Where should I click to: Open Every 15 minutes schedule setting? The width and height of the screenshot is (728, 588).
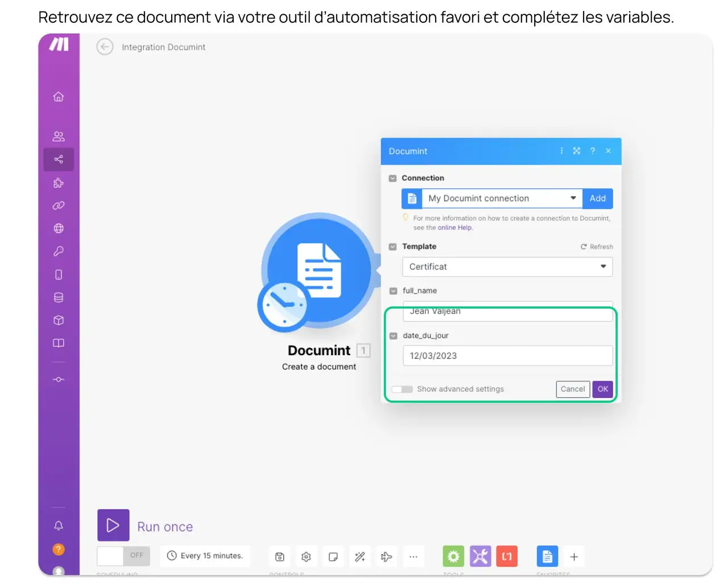205,556
